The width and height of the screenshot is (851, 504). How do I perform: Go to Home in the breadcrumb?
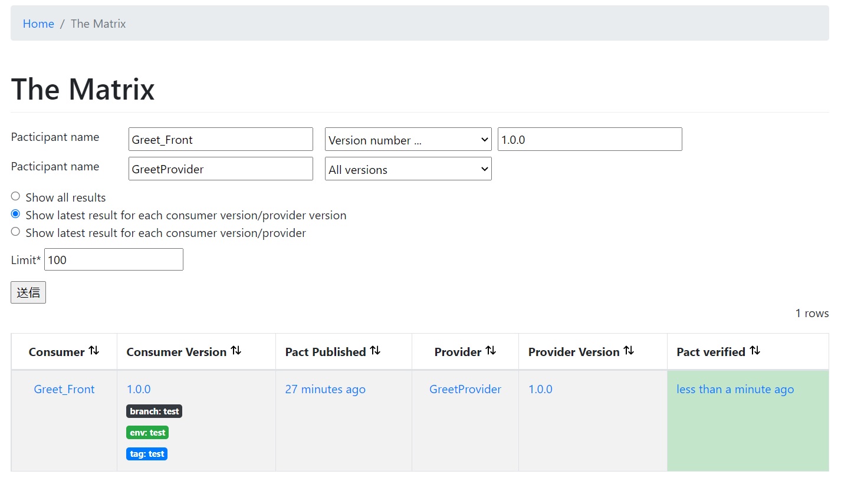point(38,24)
